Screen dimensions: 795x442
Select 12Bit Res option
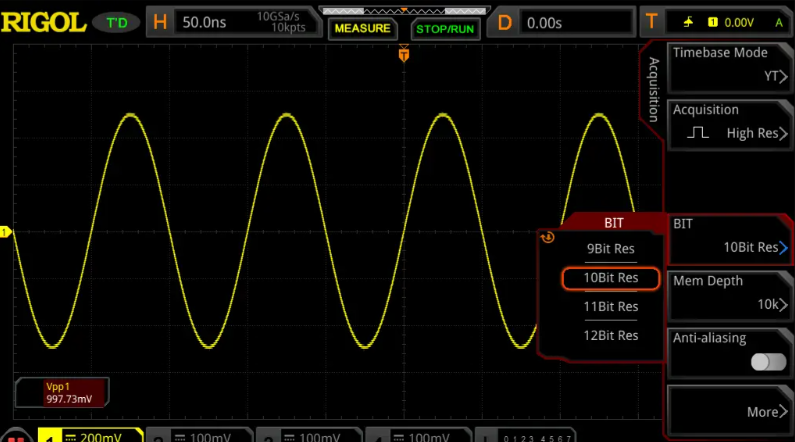[x=610, y=336]
